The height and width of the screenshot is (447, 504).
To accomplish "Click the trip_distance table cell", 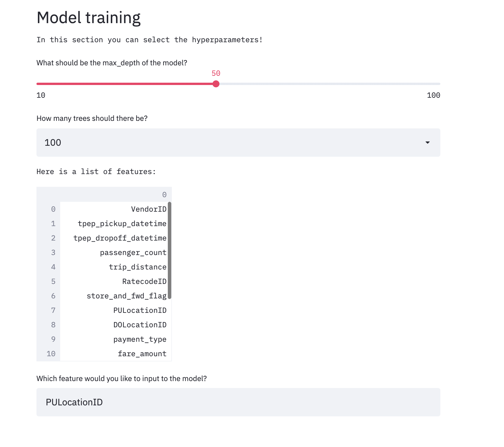I will pos(137,267).
